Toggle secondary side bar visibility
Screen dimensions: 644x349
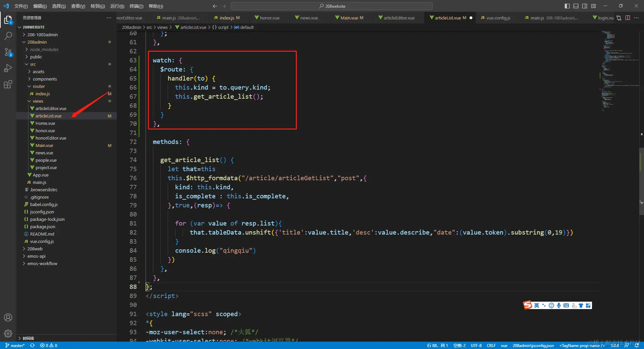click(x=585, y=6)
